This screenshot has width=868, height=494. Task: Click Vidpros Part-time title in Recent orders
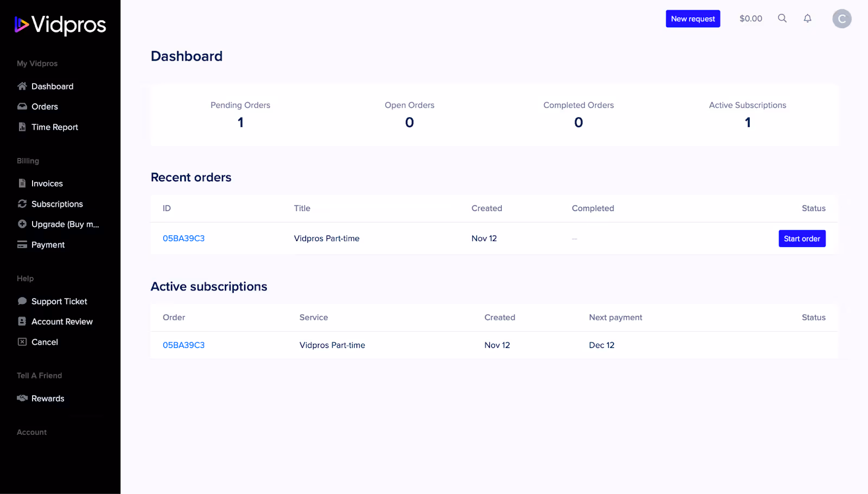[327, 238]
